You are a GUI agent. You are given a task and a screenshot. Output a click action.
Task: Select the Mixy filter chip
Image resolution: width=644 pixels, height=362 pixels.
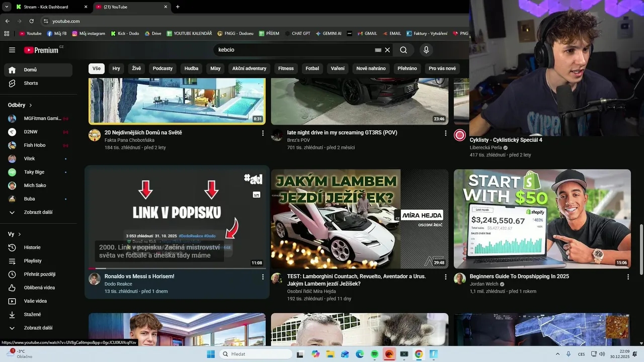pos(215,68)
